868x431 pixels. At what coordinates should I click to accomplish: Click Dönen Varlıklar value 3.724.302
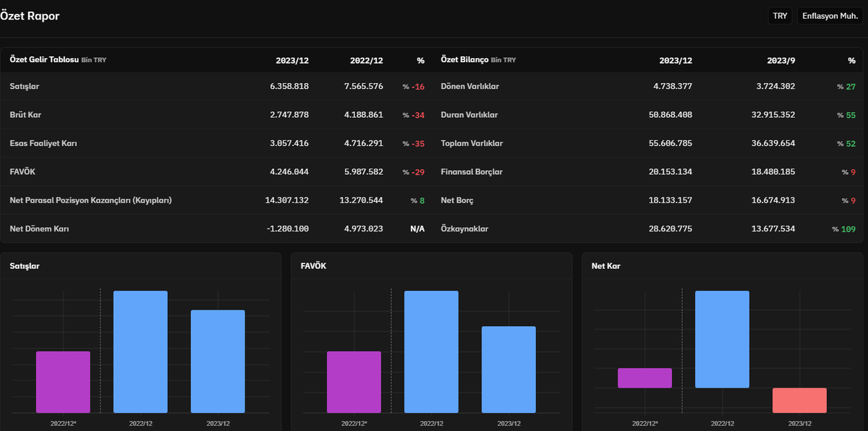click(775, 87)
